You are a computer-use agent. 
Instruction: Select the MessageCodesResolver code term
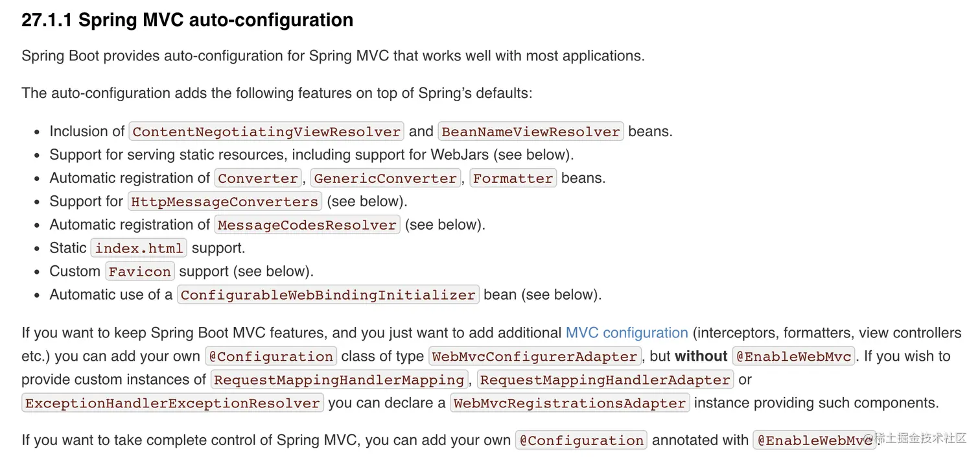click(307, 225)
